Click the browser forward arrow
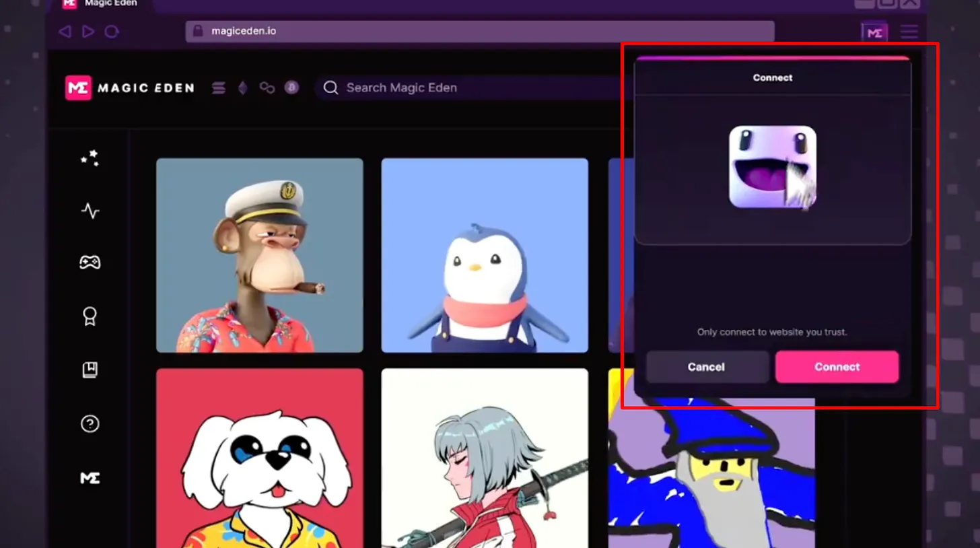The image size is (980, 548). [x=88, y=32]
